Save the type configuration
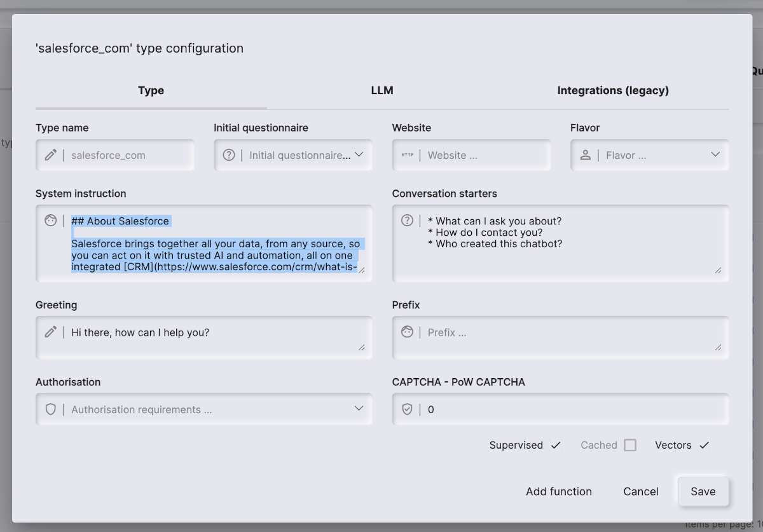The image size is (763, 532). pos(703,491)
